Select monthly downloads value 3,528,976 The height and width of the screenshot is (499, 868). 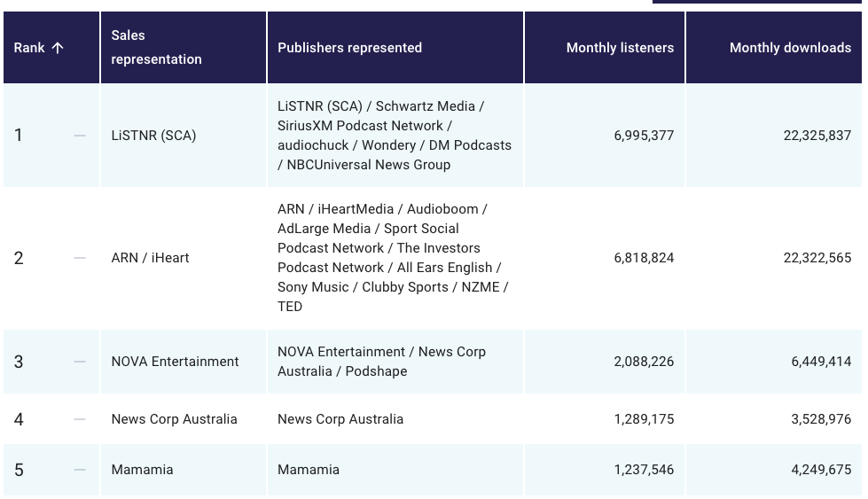pyautogui.click(x=821, y=418)
